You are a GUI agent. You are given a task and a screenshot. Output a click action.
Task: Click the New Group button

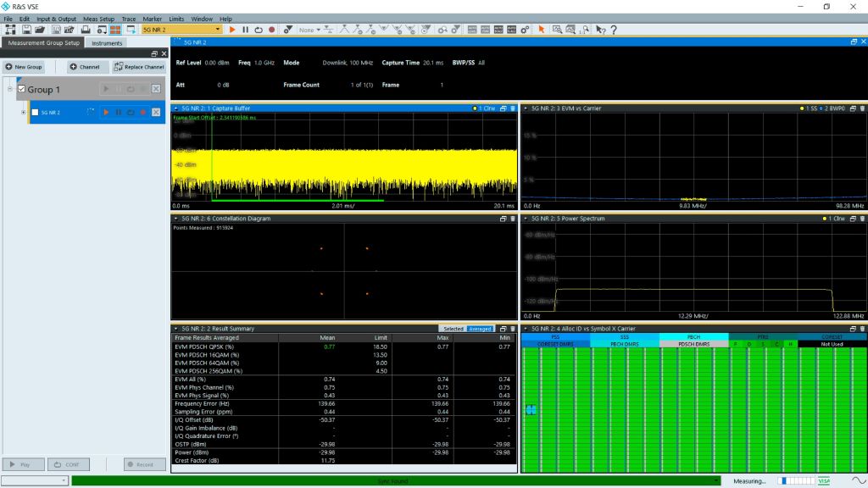pos(24,67)
